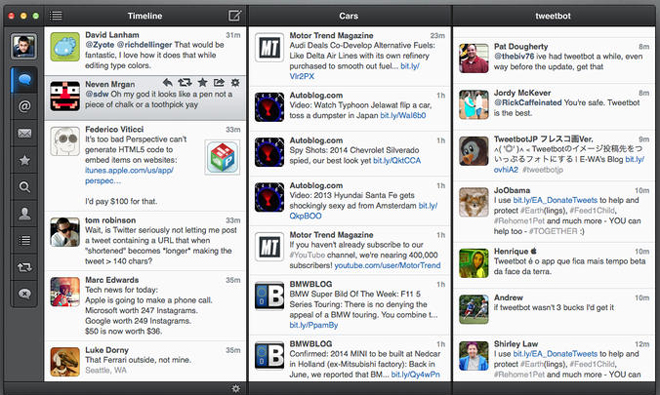Compose a new tweet
This screenshot has height=395, width=660.
(234, 16)
